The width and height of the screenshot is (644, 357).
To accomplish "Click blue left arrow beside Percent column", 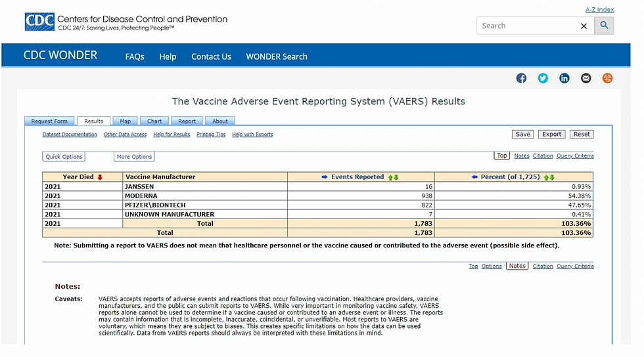I will 474,177.
